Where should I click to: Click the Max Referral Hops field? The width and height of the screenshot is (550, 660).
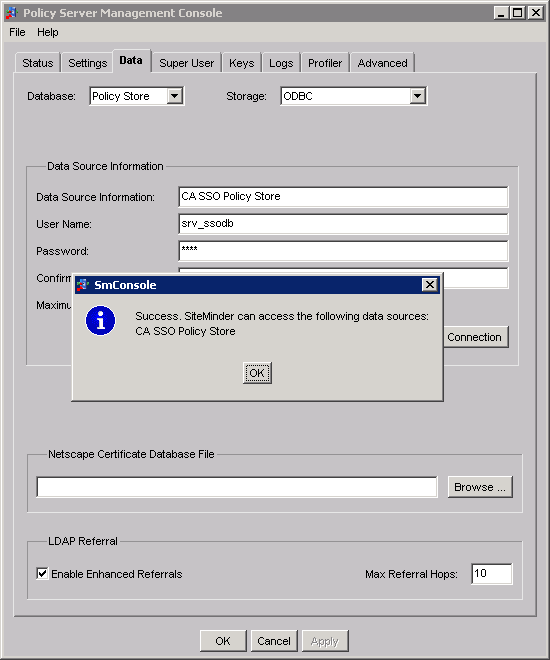pyautogui.click(x=492, y=573)
